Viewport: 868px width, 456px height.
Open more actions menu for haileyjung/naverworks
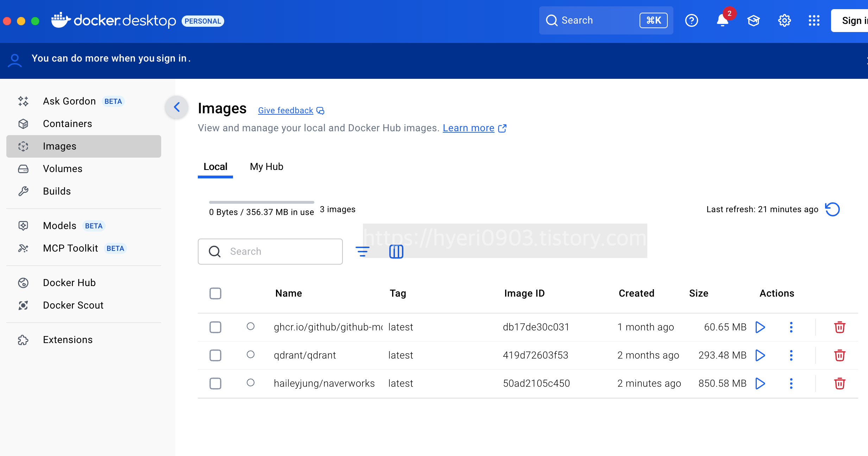791,384
